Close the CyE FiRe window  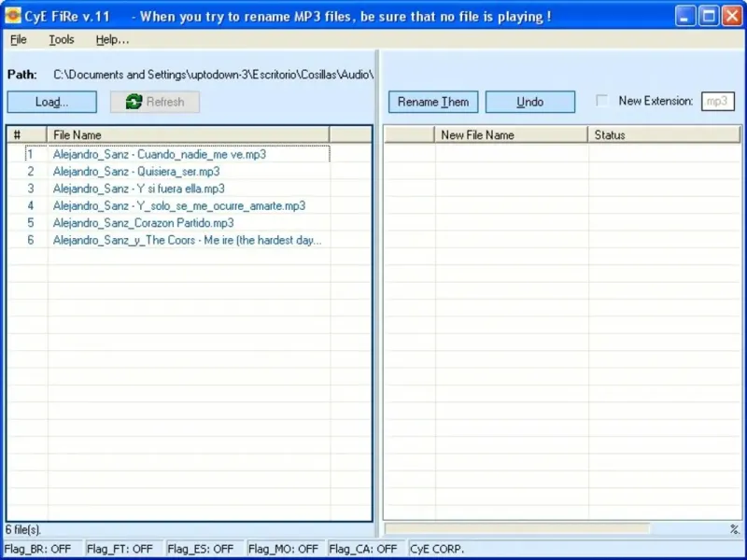(732, 16)
